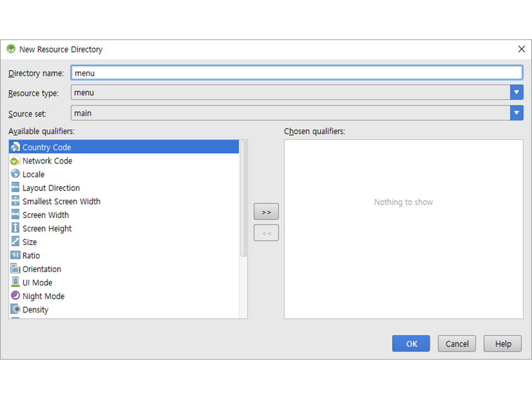Confirm the dialog with OK
The height and width of the screenshot is (399, 532).
tap(411, 344)
